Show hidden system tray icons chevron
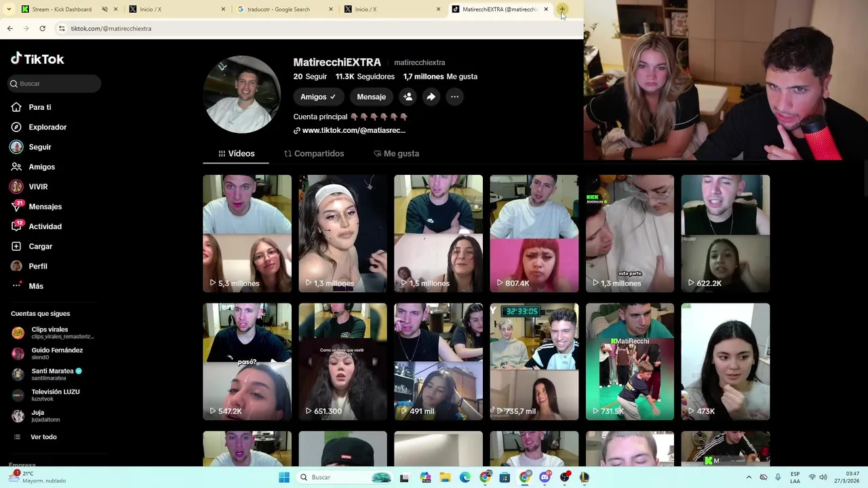Viewport: 868px width, 488px height. (x=749, y=477)
